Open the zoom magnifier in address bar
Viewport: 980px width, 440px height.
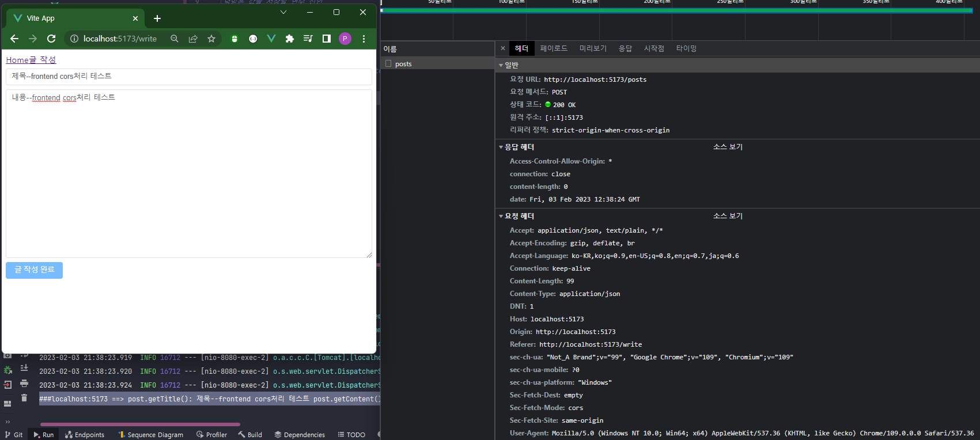click(x=175, y=39)
